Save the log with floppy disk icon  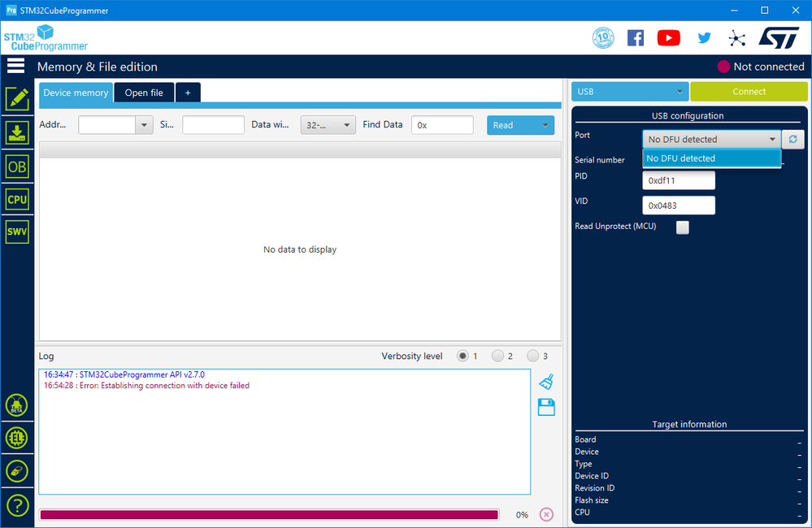click(x=546, y=408)
